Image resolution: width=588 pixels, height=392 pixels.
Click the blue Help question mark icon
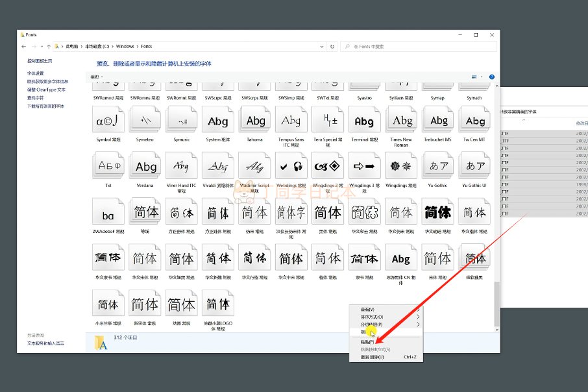(x=492, y=77)
